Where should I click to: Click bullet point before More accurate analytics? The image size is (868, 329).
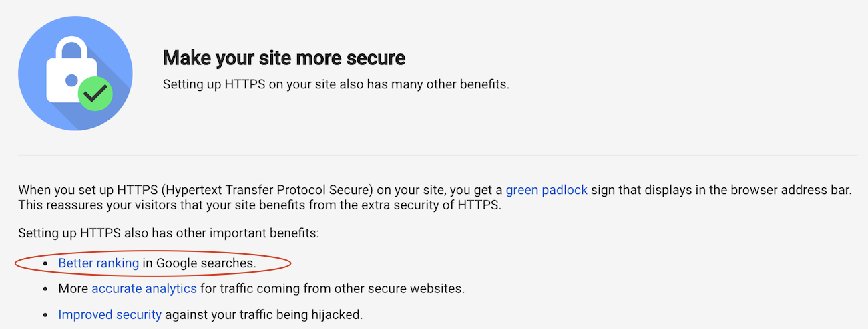[x=45, y=289]
